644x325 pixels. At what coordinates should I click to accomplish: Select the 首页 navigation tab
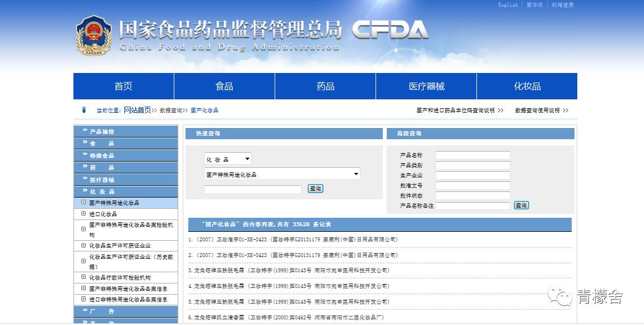pos(123,86)
